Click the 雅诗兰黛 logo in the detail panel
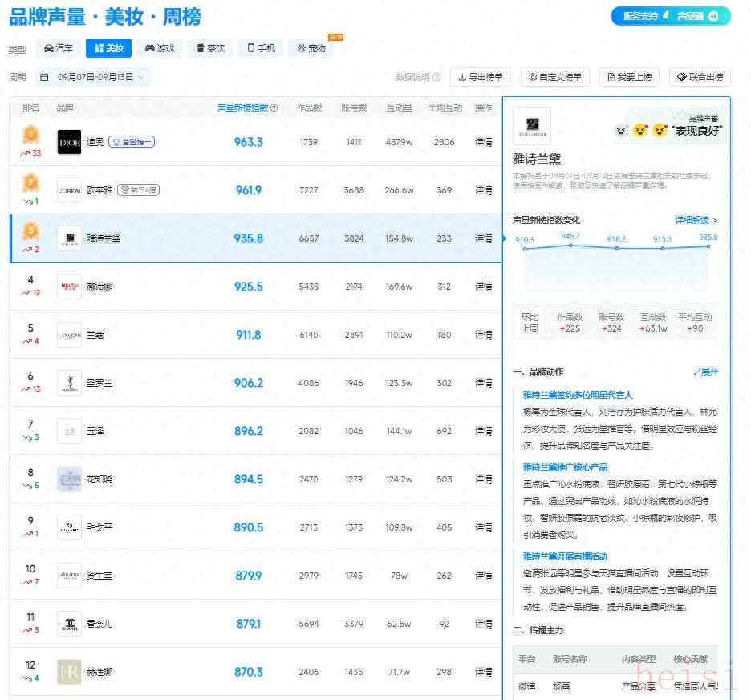 tap(532, 126)
